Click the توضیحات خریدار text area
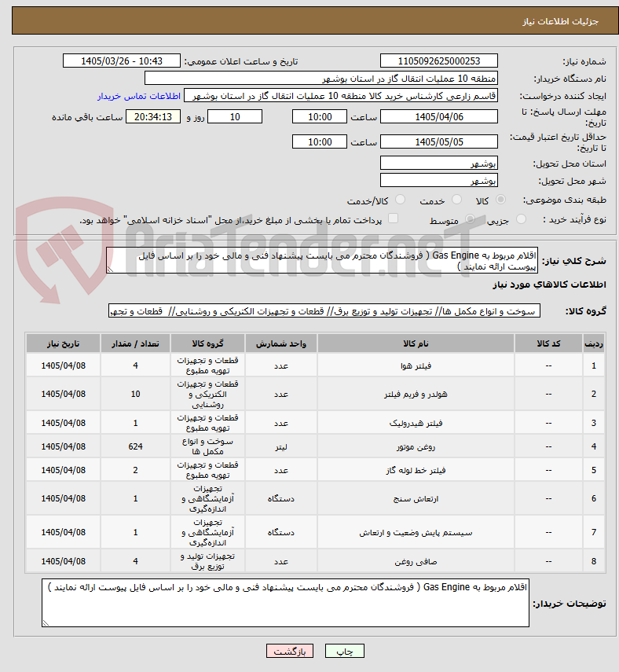This screenshot has height=672, width=619. (x=285, y=603)
